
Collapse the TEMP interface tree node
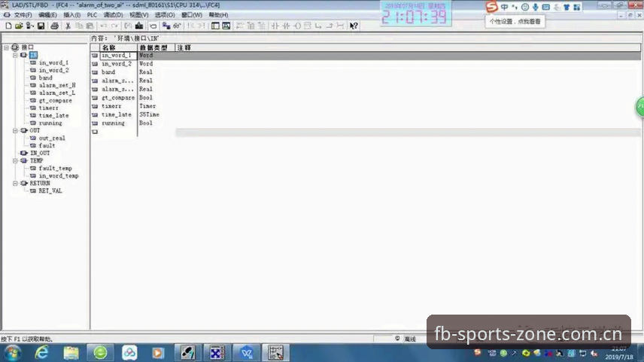15,160
